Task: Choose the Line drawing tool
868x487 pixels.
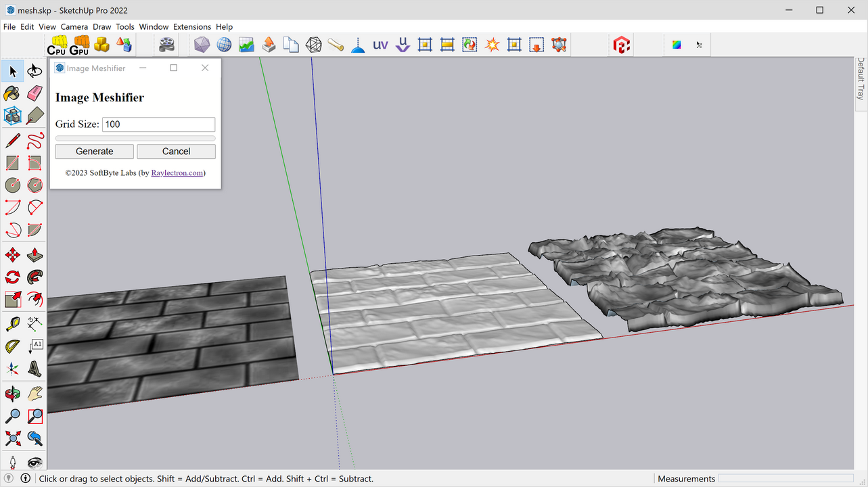Action: 12,140
